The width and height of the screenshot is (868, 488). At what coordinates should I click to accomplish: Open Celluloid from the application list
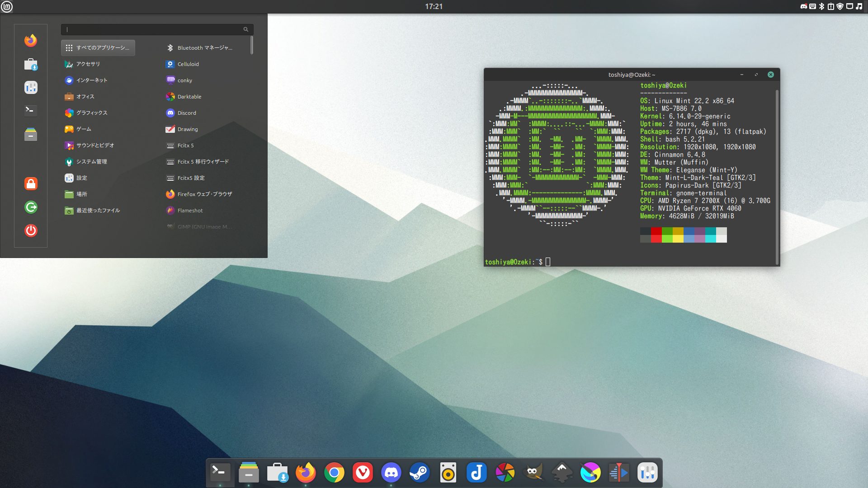[188, 64]
